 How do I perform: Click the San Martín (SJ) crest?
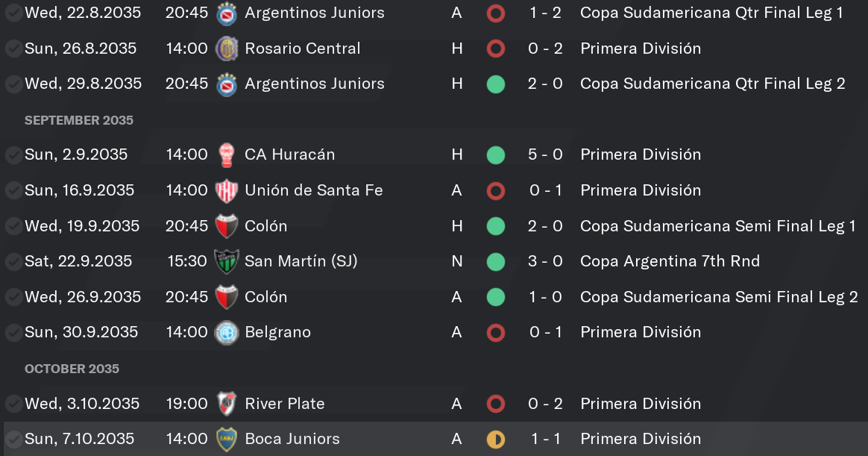click(x=227, y=261)
